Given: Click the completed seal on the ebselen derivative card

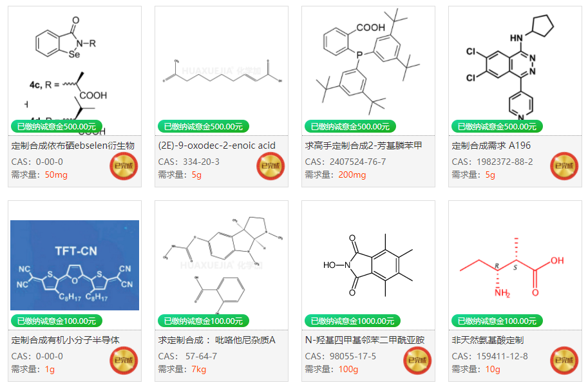Looking at the screenshot, I should (124, 166).
